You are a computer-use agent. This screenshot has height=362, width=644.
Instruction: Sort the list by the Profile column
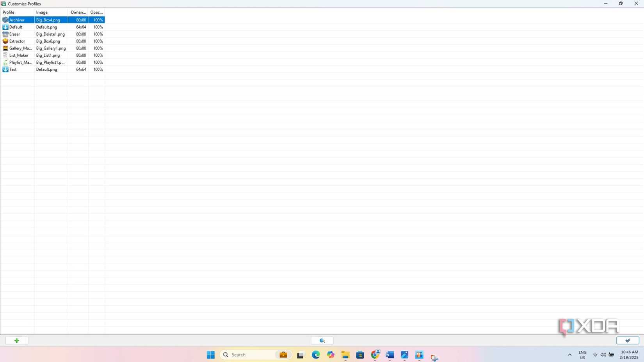[x=8, y=12]
